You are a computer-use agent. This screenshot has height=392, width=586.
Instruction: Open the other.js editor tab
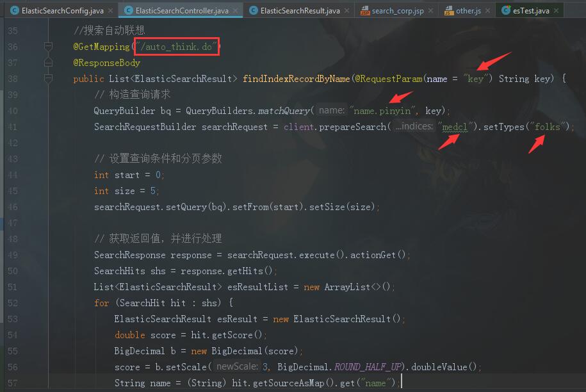click(x=468, y=11)
